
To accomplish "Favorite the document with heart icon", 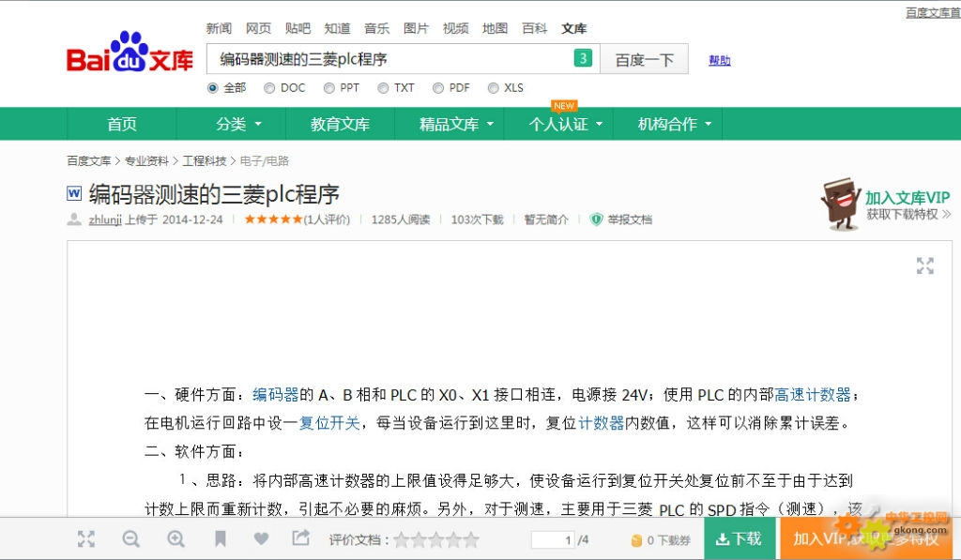I will [261, 538].
